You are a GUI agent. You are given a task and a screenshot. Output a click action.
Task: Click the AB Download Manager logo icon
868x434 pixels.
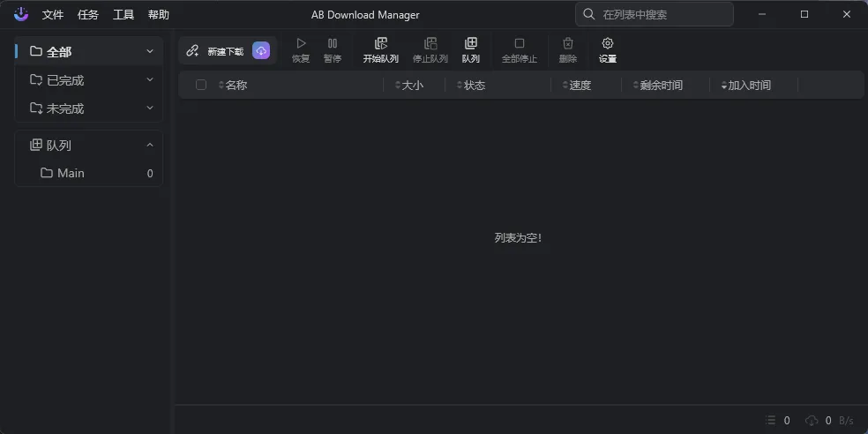(21, 14)
